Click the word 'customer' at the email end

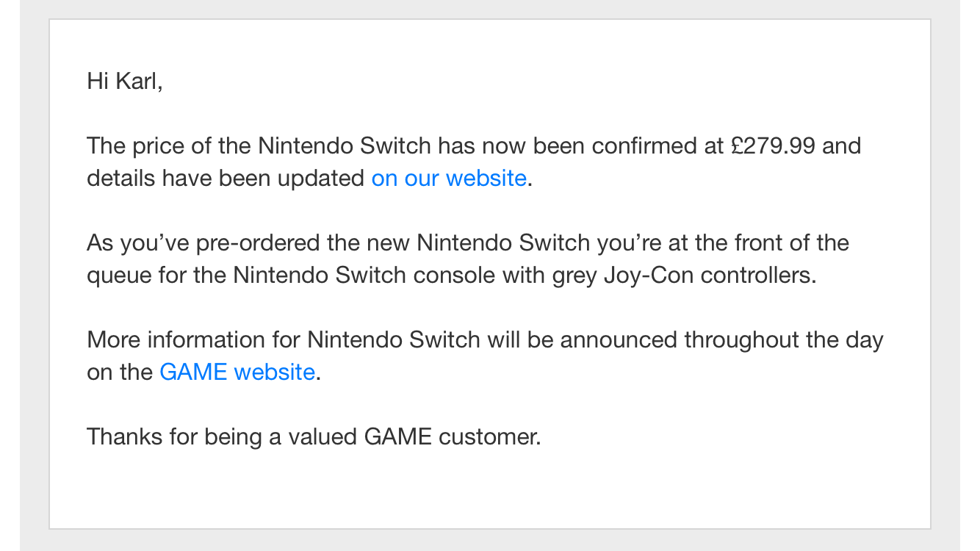click(x=486, y=437)
